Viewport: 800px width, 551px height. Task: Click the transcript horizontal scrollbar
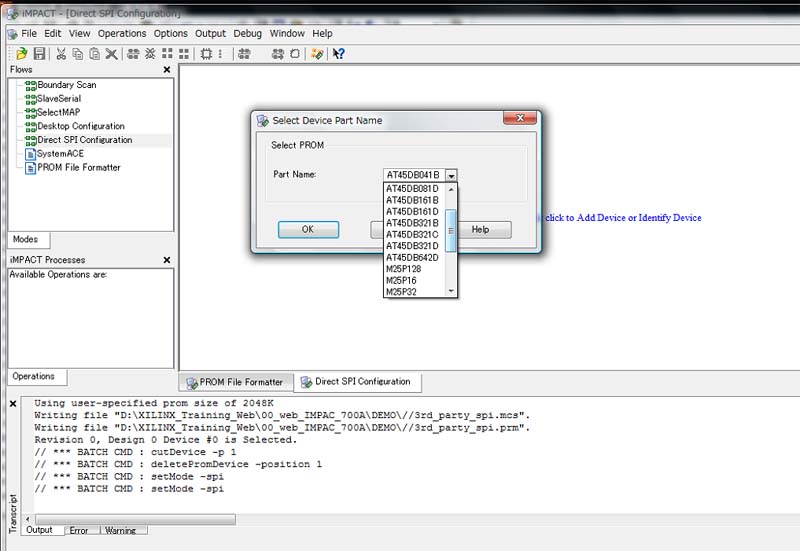tap(135, 519)
